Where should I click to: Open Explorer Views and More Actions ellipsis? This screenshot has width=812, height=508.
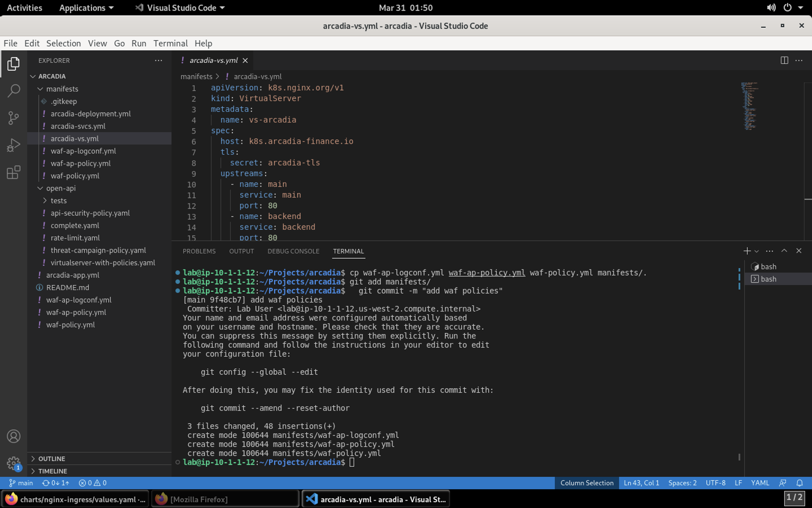(x=158, y=60)
